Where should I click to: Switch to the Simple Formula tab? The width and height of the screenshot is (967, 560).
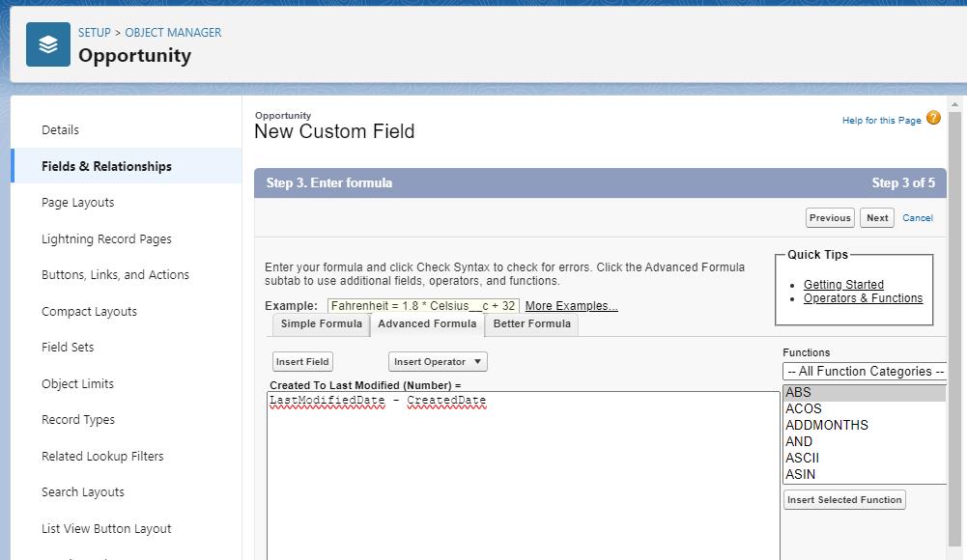(x=320, y=324)
